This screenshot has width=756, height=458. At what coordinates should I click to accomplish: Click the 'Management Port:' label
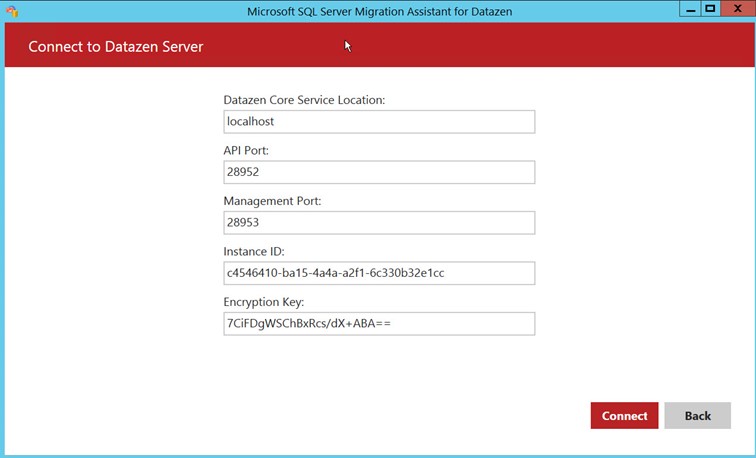[272, 201]
